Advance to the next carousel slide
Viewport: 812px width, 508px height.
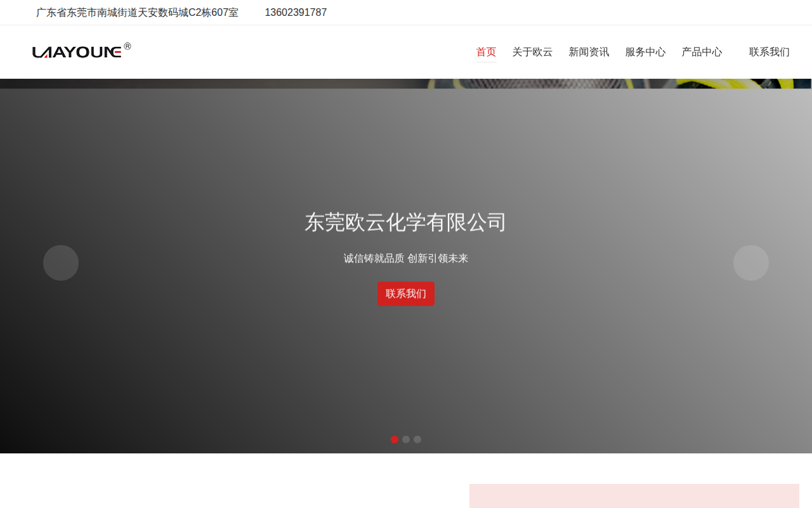751,263
